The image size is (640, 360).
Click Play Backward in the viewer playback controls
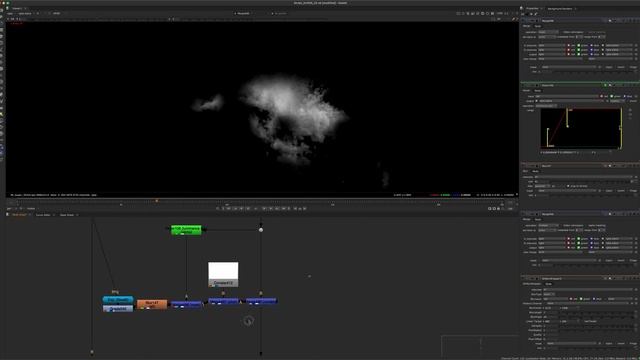(x=248, y=209)
